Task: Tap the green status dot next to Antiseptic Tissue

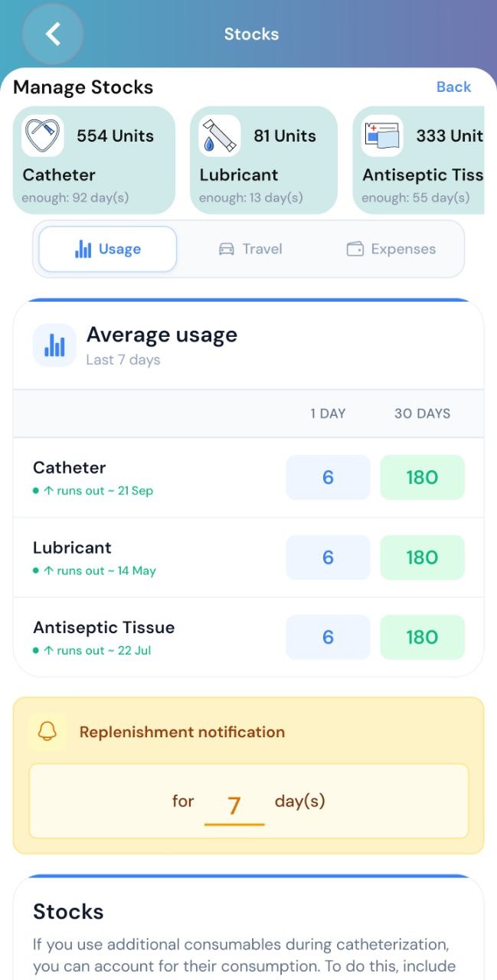Action: pos(35,651)
